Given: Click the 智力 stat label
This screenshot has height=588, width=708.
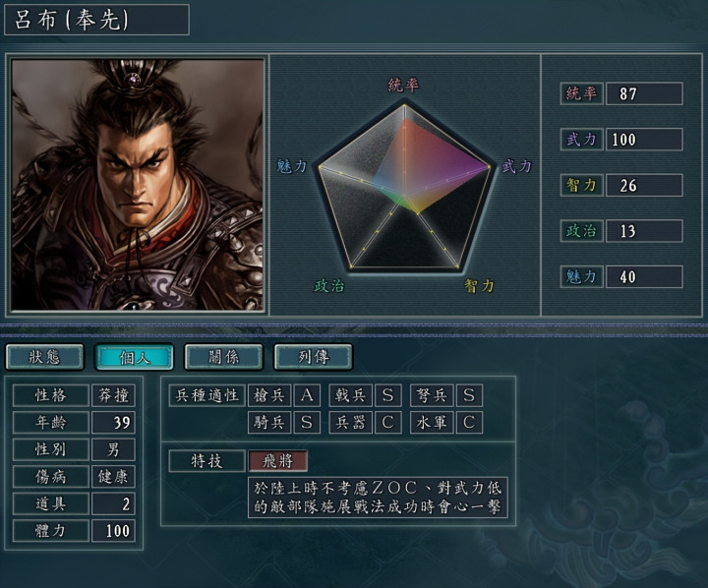Looking at the screenshot, I should click(x=581, y=185).
